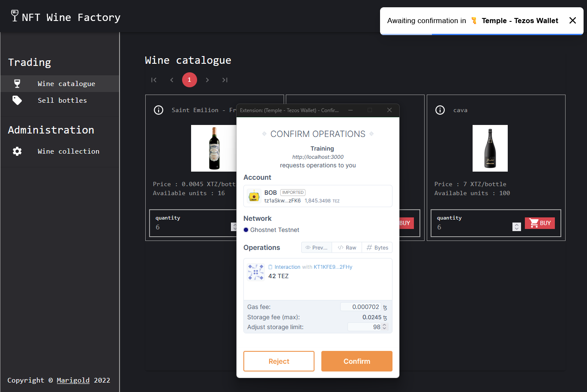Confirm the wallet operation
The height and width of the screenshot is (392, 587).
click(x=356, y=361)
